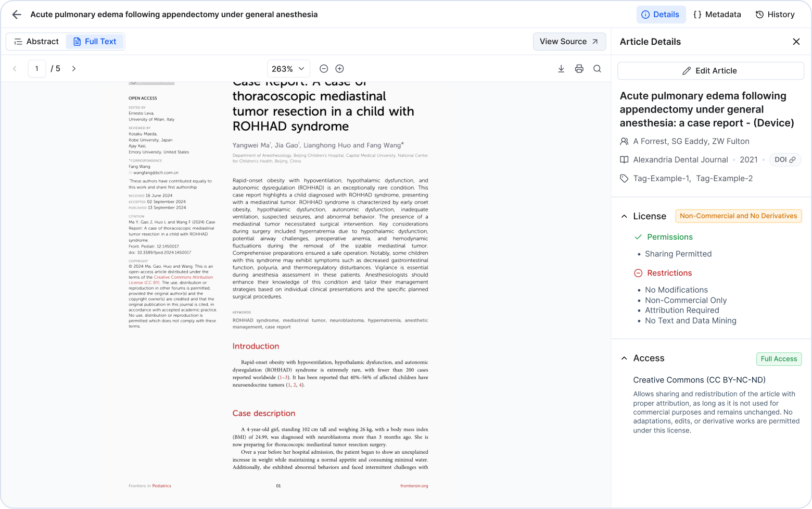Download the PDF document
This screenshot has width=812, height=509.
click(561, 69)
